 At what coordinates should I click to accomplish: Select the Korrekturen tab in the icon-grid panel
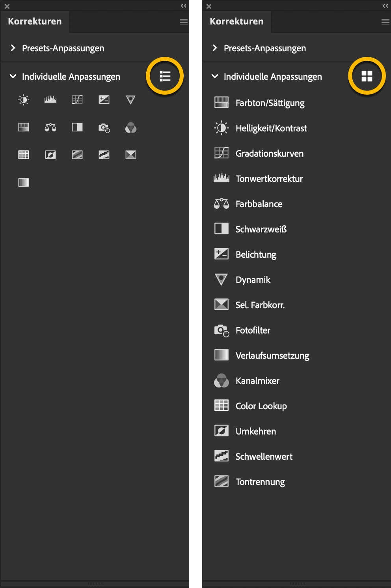[x=35, y=22]
